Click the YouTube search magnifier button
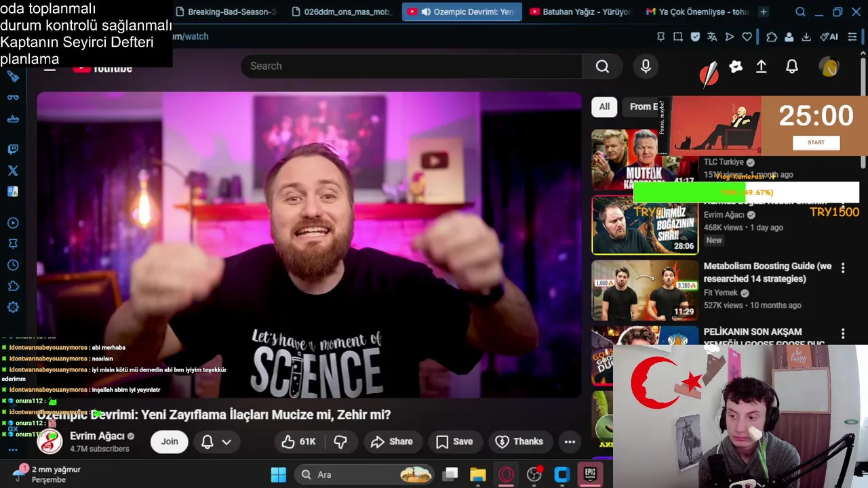 tap(602, 66)
